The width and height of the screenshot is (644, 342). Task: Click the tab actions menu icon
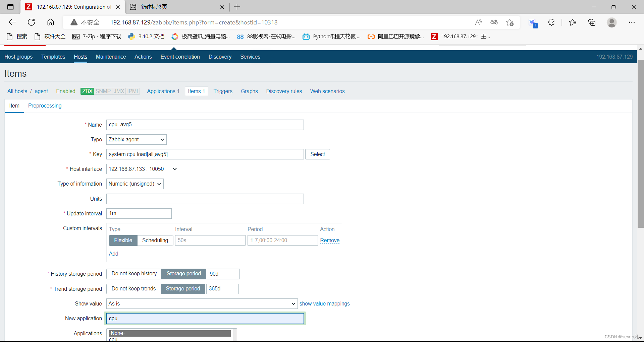(x=10, y=7)
